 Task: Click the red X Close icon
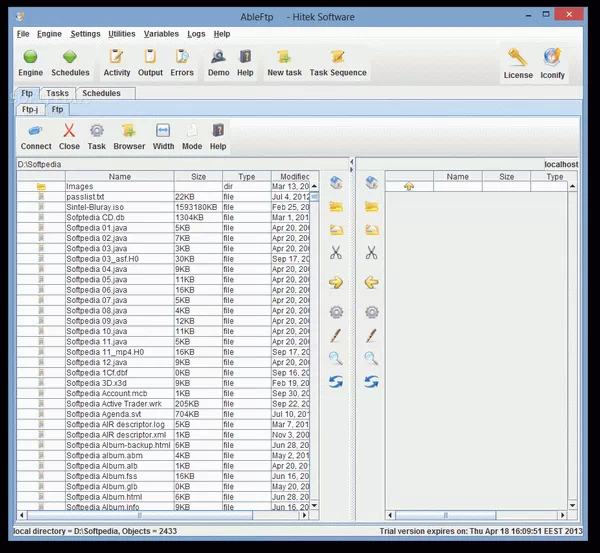(x=69, y=131)
